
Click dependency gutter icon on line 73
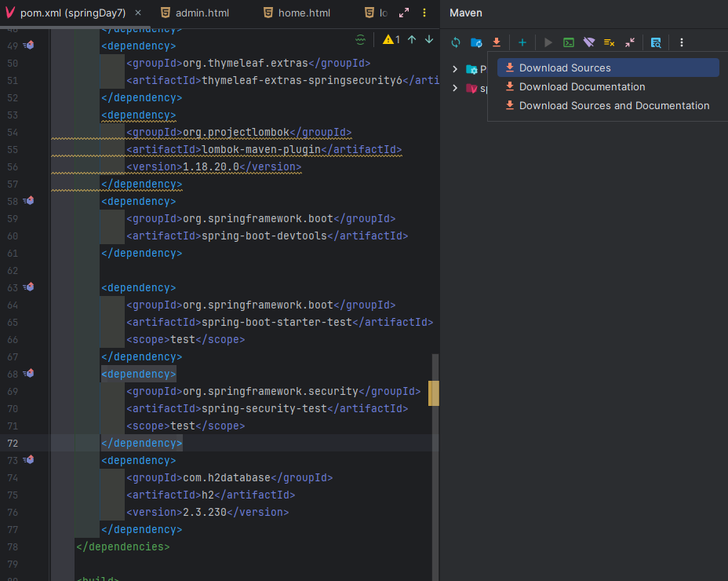tap(28, 460)
